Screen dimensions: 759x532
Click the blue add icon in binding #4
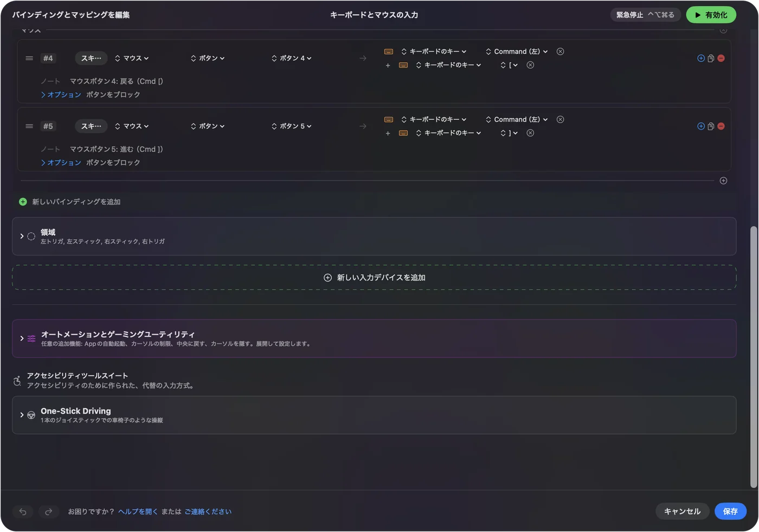[x=701, y=58]
